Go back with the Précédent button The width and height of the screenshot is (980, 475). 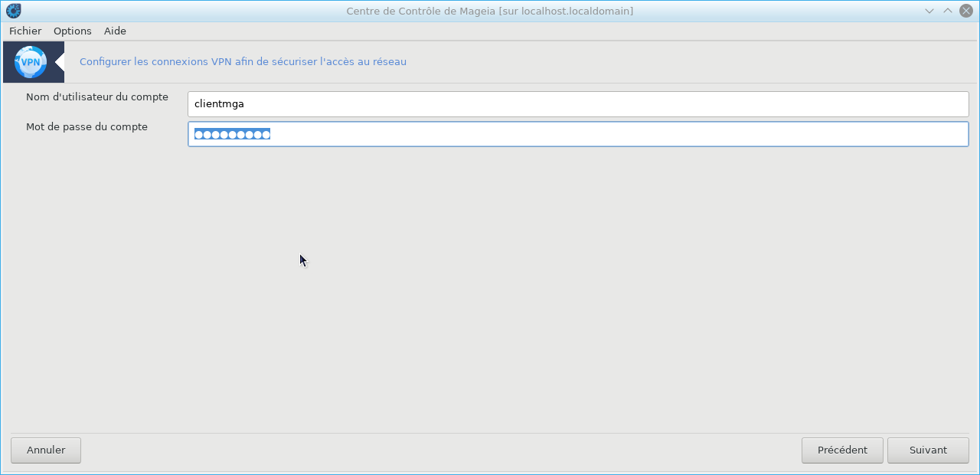pos(842,450)
